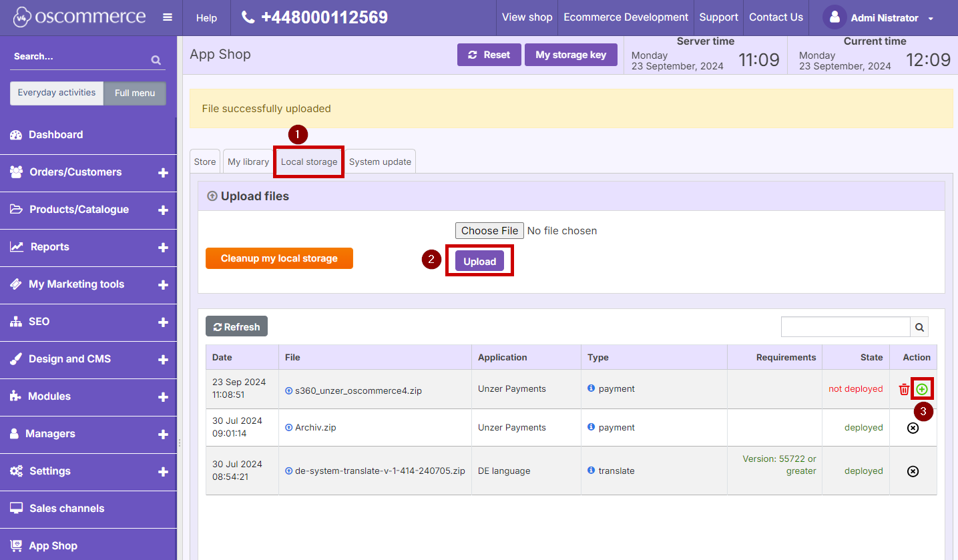Switch to Full menu mode
958x560 pixels.
click(x=135, y=93)
